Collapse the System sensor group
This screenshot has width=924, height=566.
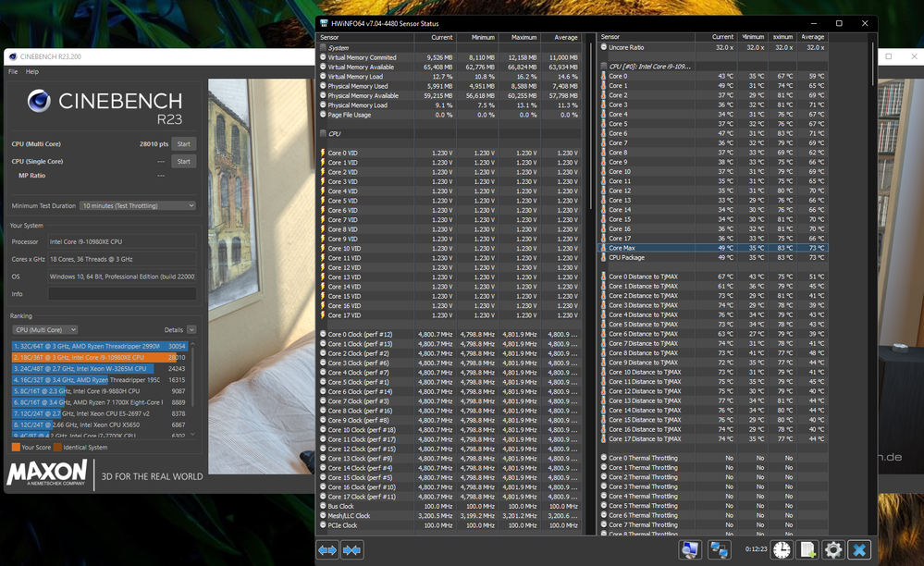323,48
